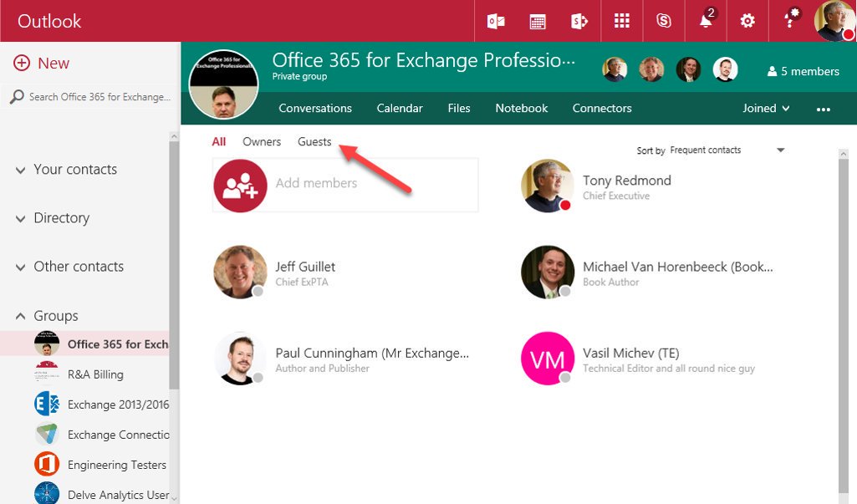857x504 pixels.
Task: Click Tony Redmond's photo in members list
Action: tap(548, 186)
